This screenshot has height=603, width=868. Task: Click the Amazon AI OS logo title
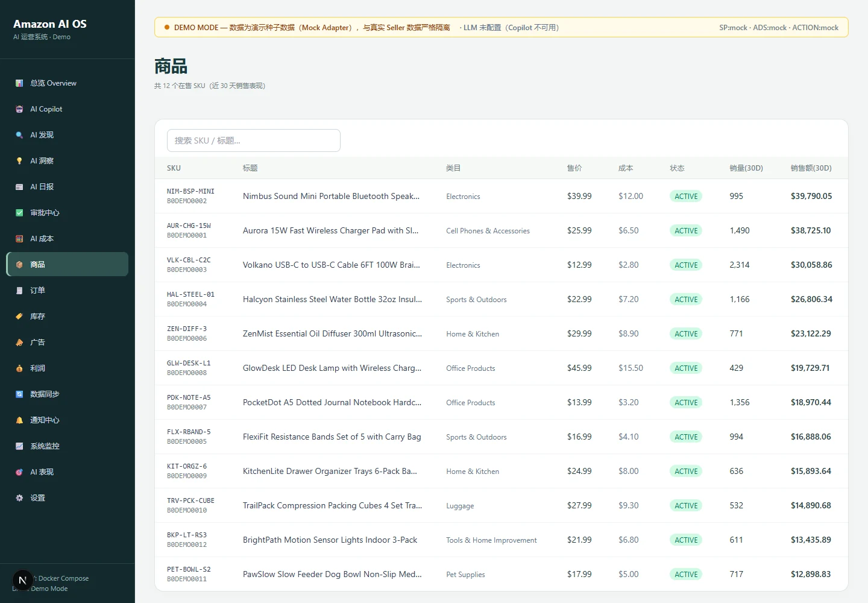[x=50, y=24]
